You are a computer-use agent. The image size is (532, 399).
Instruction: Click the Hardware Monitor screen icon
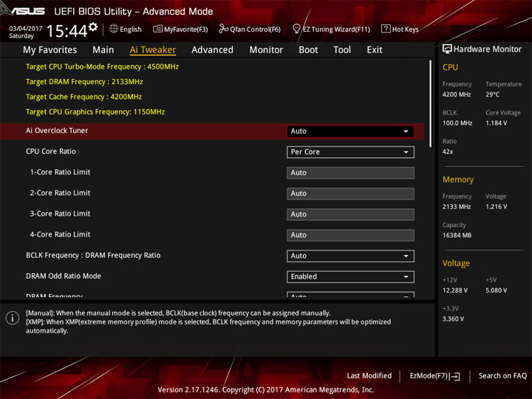(447, 50)
